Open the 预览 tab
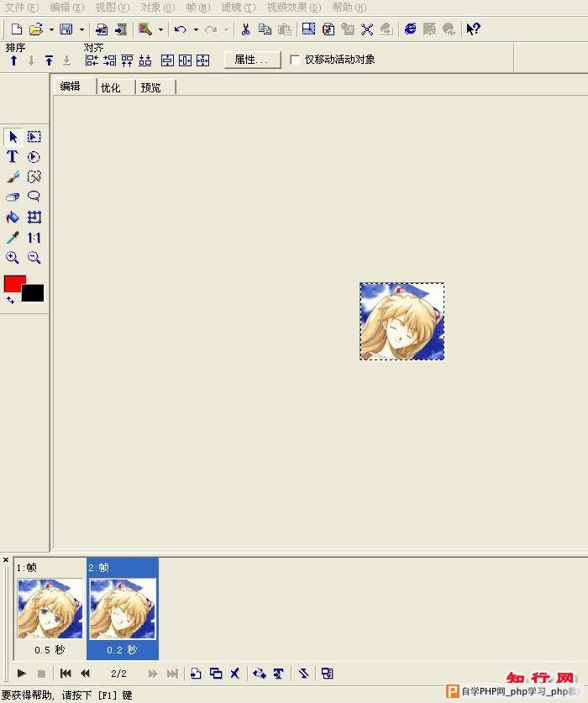588x703 pixels. (151, 87)
